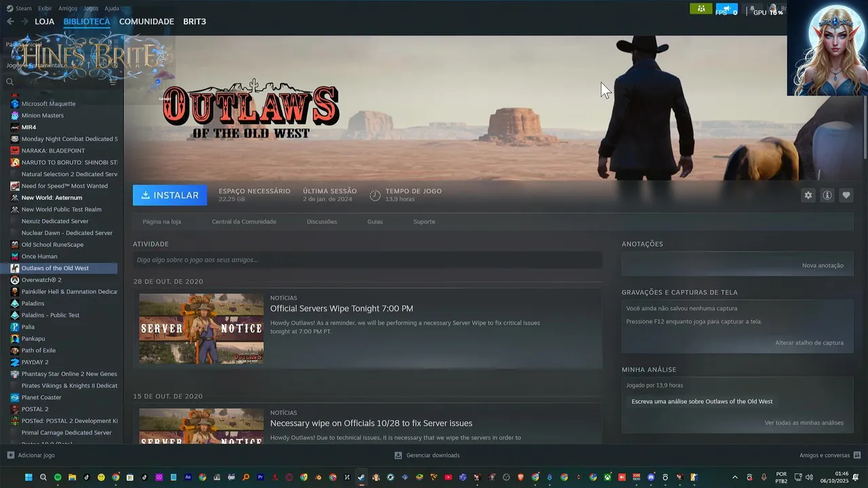
Task: Open the green friends activity button
Action: tap(701, 9)
